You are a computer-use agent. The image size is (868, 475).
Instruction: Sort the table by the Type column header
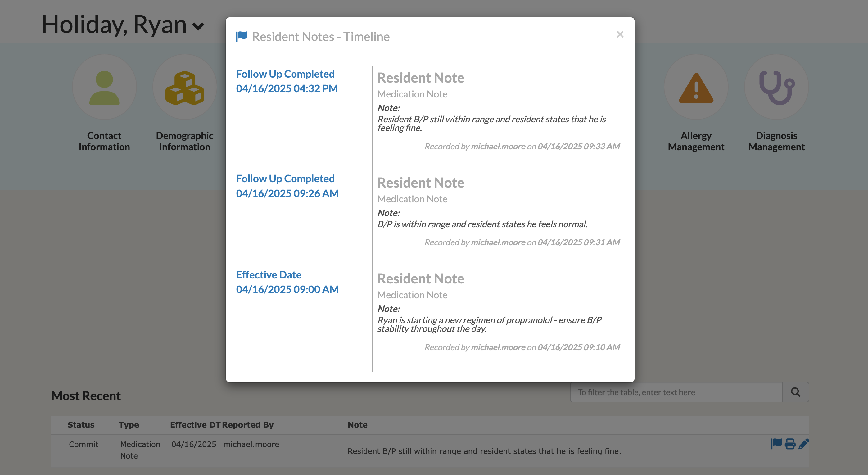[x=129, y=424]
